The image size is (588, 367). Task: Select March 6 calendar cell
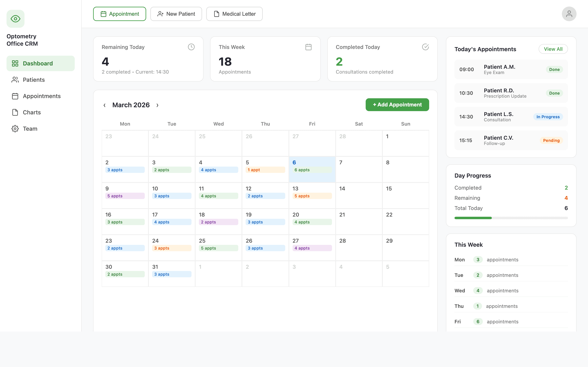click(312, 169)
